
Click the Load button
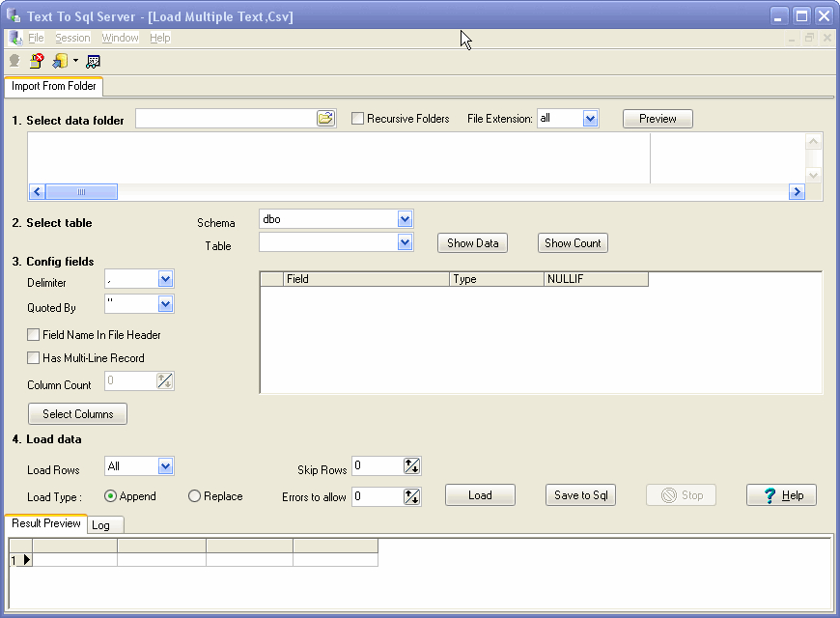[x=480, y=495]
